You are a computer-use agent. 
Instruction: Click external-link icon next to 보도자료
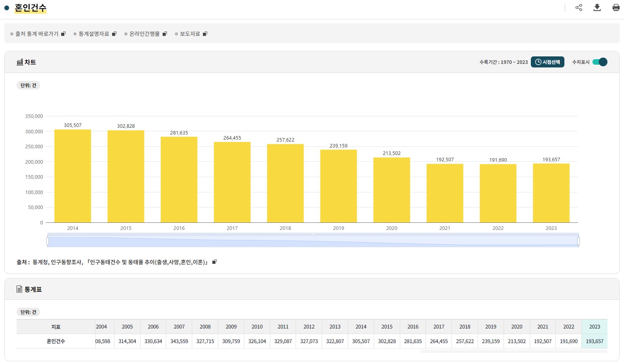pos(205,34)
